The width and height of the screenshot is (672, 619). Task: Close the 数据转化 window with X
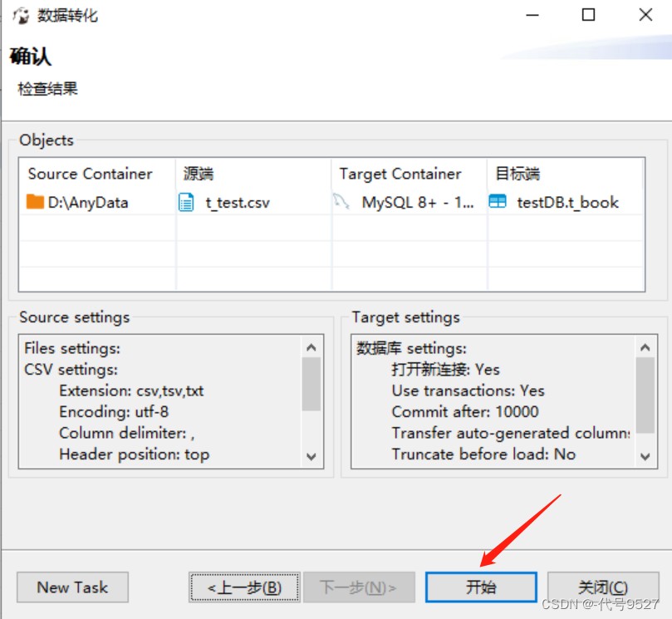point(645,15)
